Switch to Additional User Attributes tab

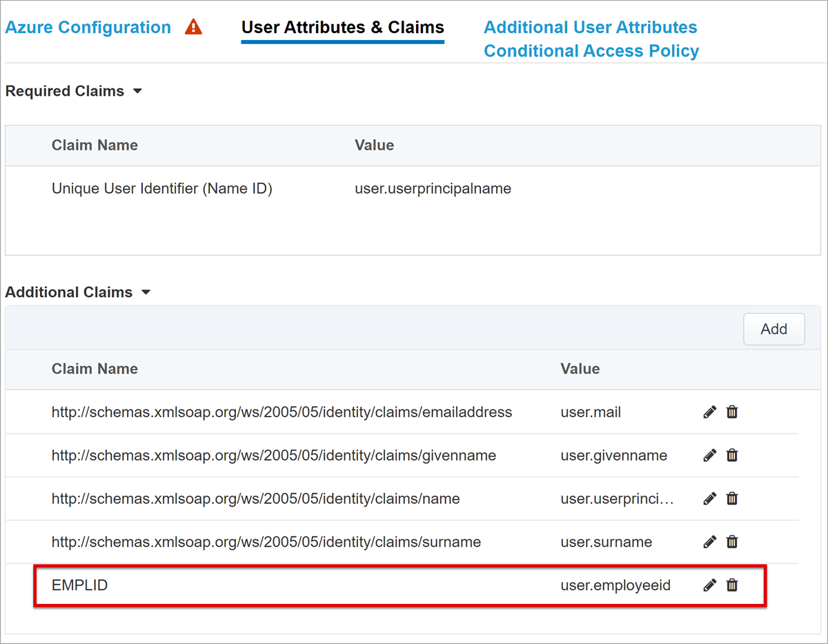(591, 28)
